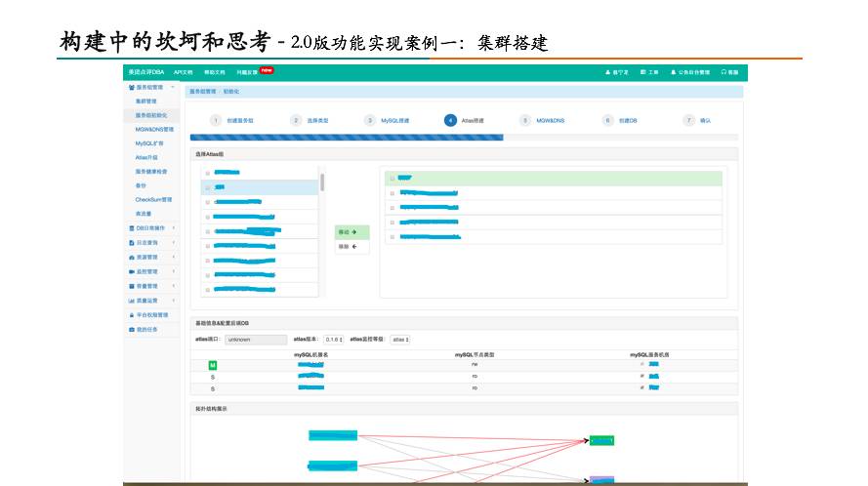The image size is (868, 486).
Task: Click step 3 circle before MySQL搭建
Action: pyautogui.click(x=370, y=120)
